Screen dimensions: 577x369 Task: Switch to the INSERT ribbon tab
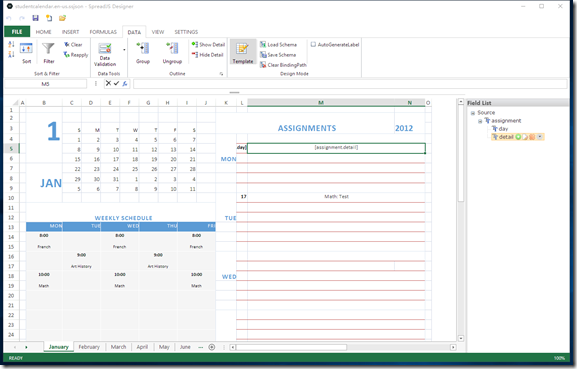pos(70,32)
